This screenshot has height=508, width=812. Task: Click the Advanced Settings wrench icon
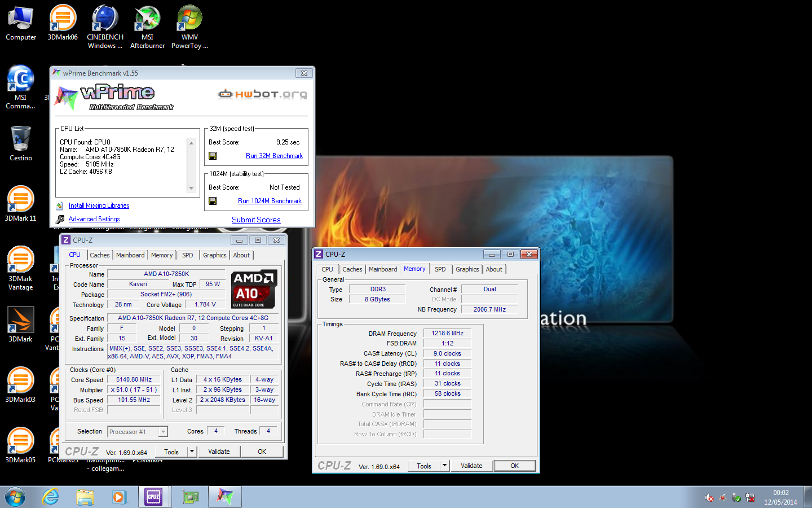point(60,219)
